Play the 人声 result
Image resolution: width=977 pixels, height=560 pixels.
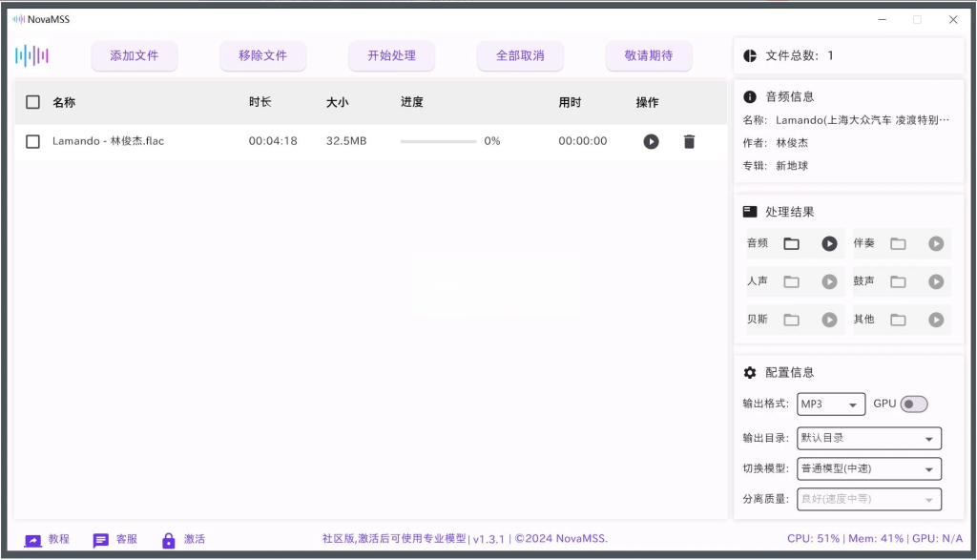click(829, 281)
